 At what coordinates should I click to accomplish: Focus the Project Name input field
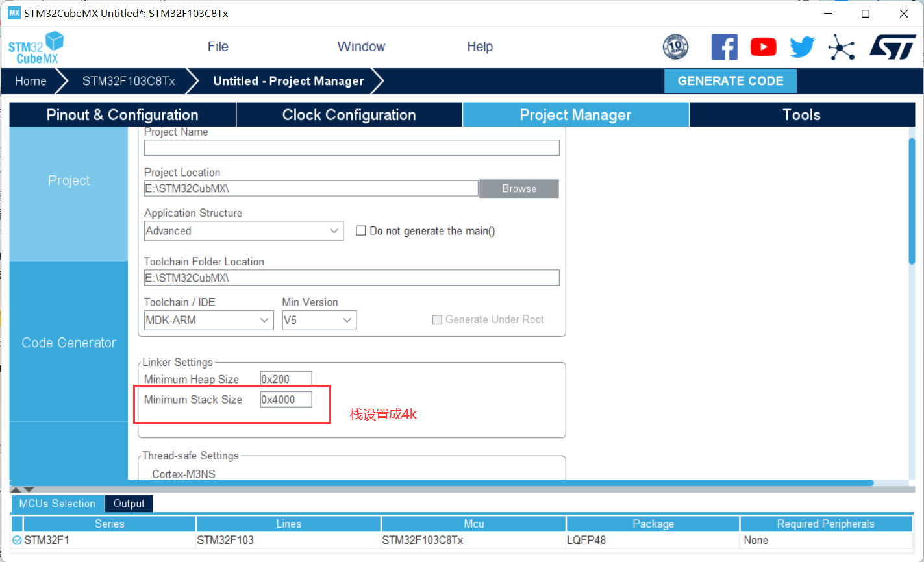click(351, 148)
